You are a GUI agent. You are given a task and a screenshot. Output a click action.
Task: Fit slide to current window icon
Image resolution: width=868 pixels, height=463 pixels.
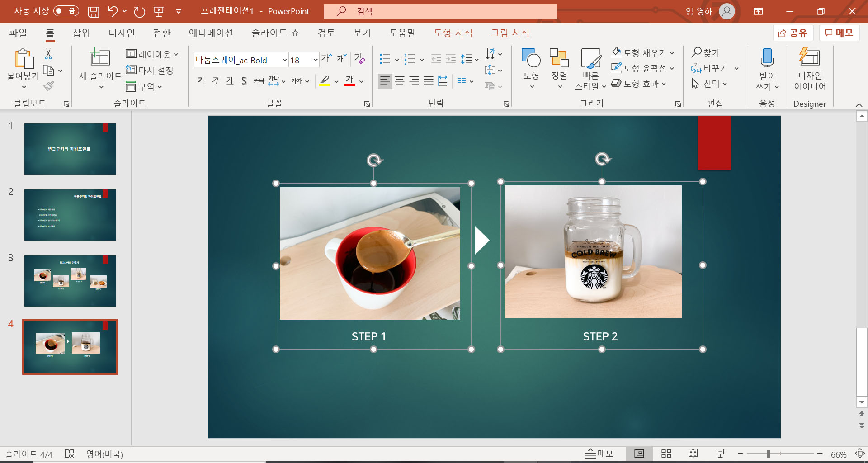point(860,454)
